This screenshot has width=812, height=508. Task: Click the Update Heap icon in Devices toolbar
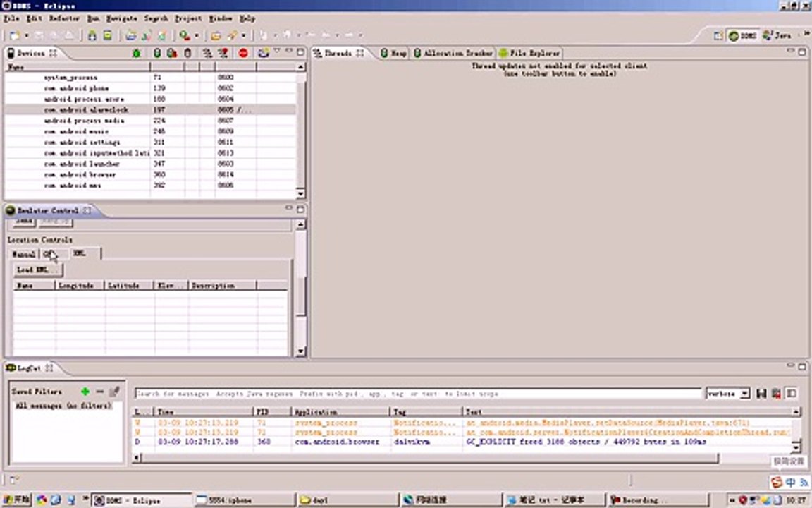coord(157,53)
